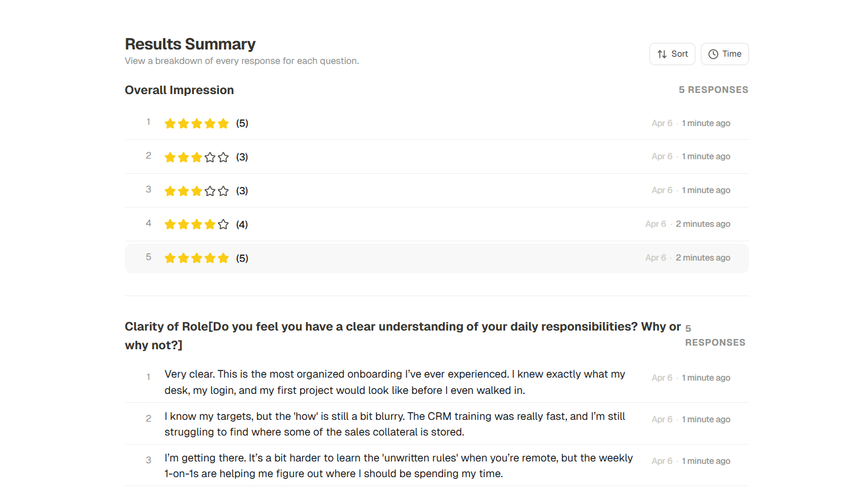Screen dimensions: 868x488
Task: Click the 5 RESPONSES label for Overall Impression
Action: (713, 89)
